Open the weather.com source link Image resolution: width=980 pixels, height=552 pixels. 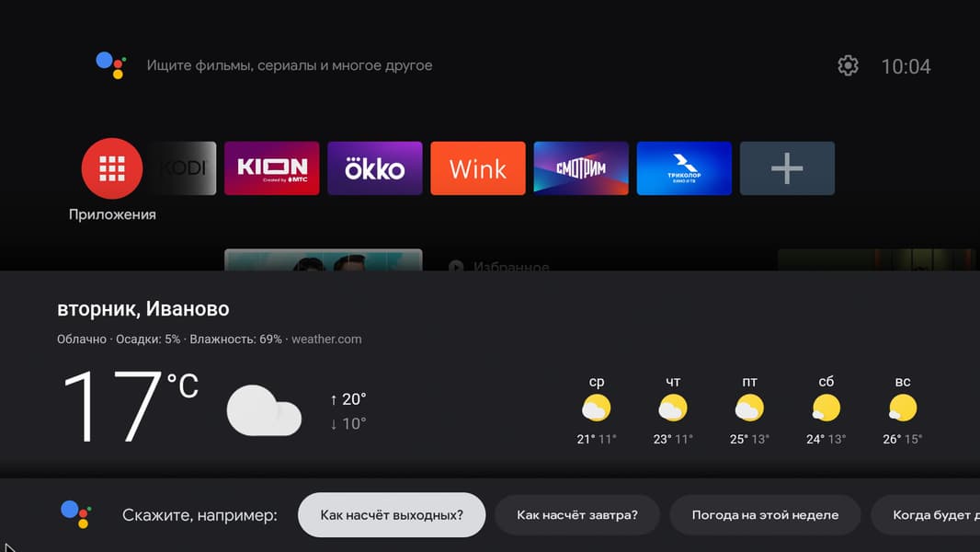(326, 339)
